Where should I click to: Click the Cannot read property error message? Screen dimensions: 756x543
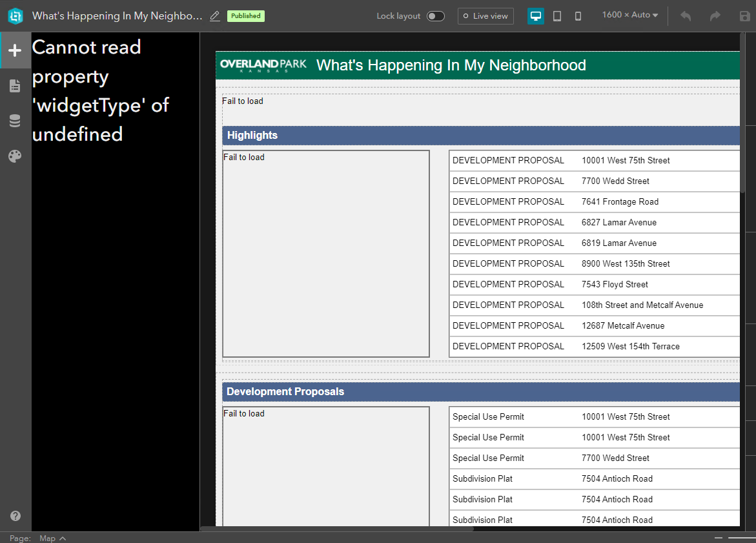pos(101,90)
